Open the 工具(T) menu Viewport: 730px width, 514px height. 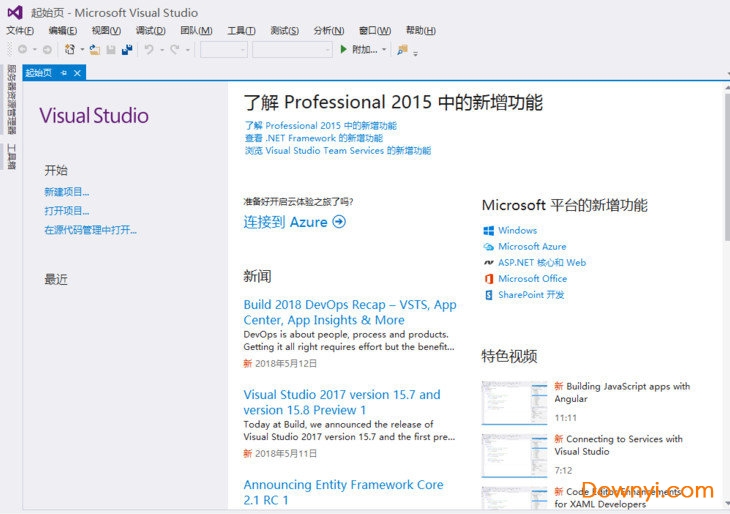point(241,31)
